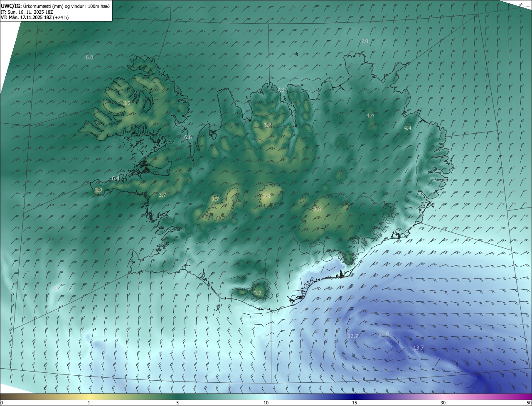
Task: Click the 2.7 value label on the glacier
Action: [215, 199]
